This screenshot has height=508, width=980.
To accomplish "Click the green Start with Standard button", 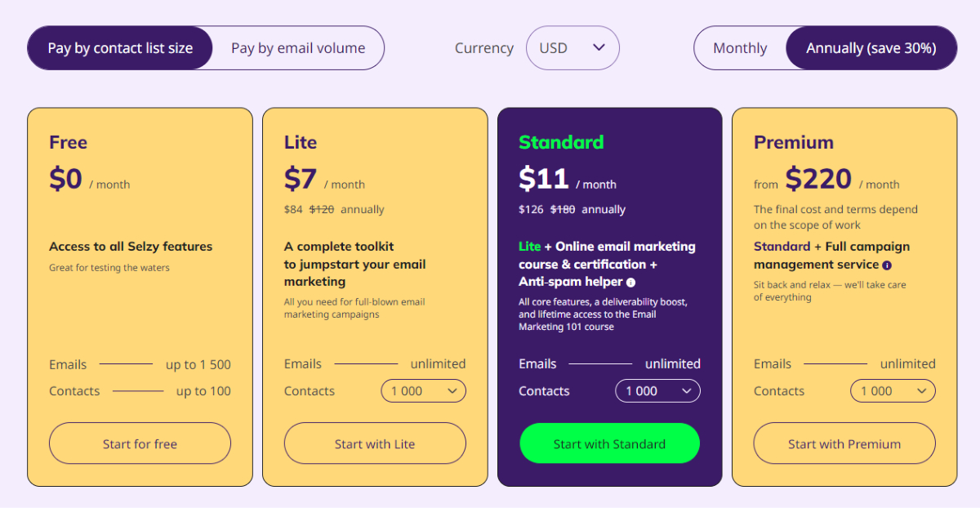I will click(609, 444).
